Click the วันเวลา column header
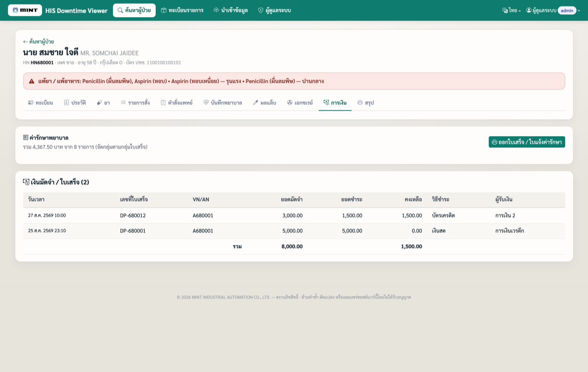 (36, 199)
